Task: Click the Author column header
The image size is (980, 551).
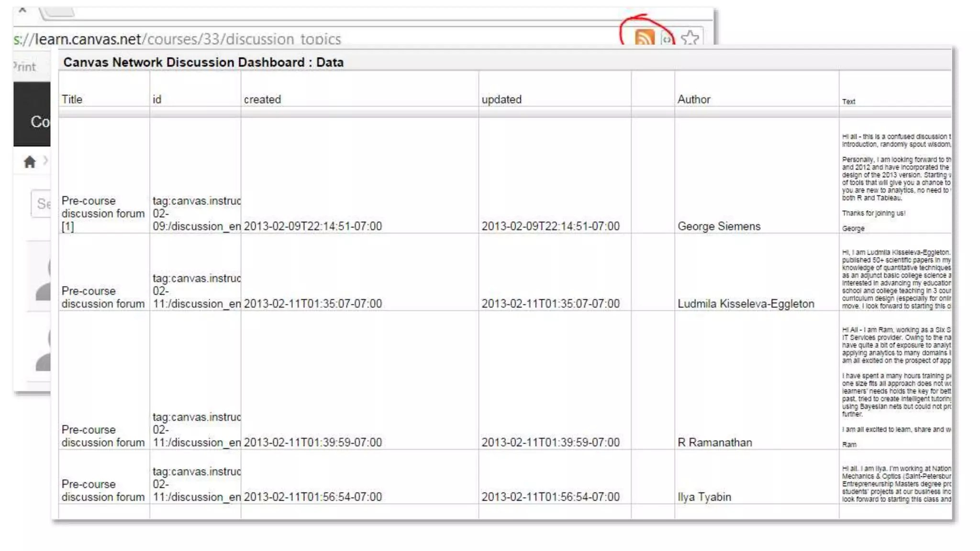Action: (x=693, y=99)
